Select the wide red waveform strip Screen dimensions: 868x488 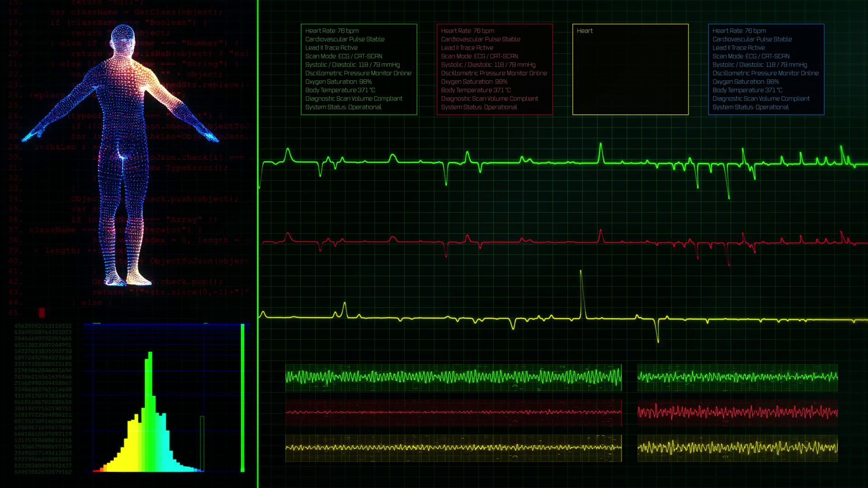pos(453,412)
